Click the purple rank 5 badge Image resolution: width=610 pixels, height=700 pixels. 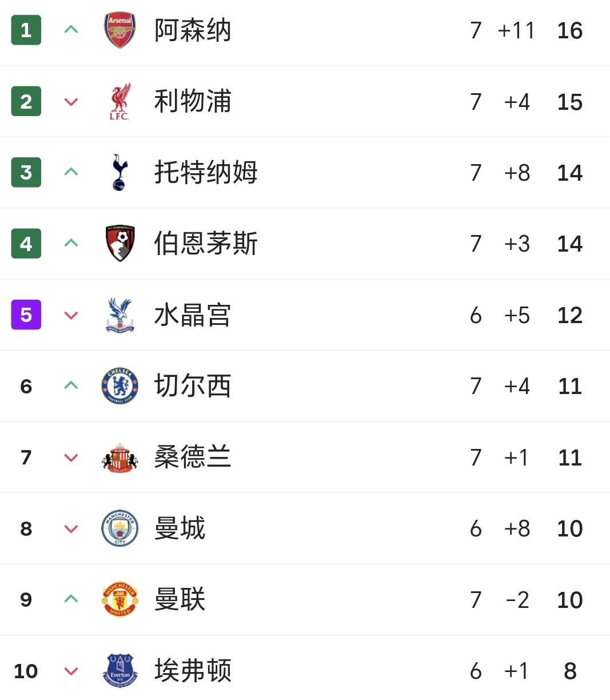click(26, 315)
